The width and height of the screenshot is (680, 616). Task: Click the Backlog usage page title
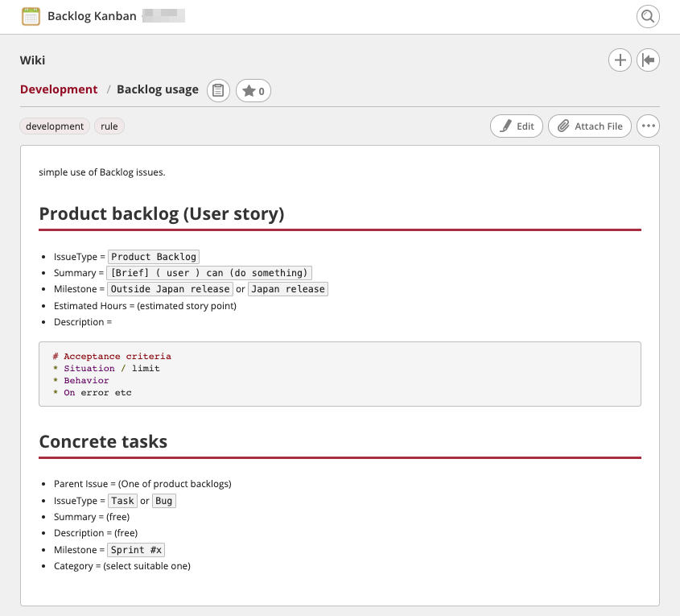(x=158, y=89)
